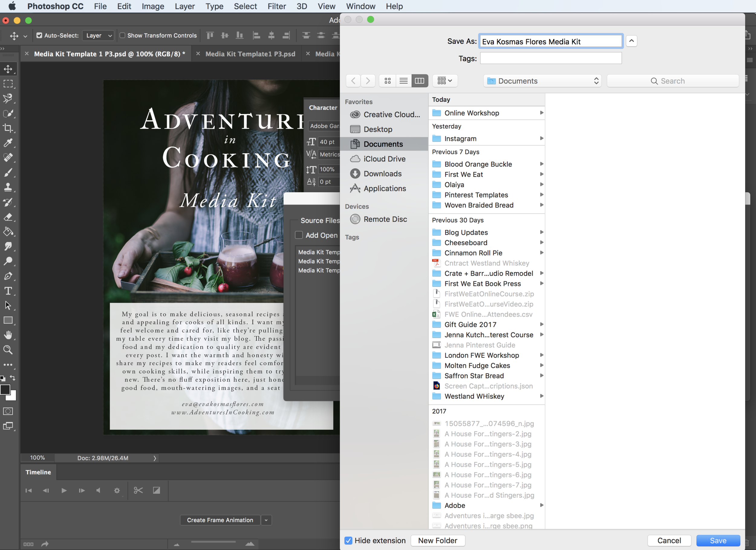Screen dimensions: 756x550
Task: Select the Brush tool
Action: (x=8, y=173)
